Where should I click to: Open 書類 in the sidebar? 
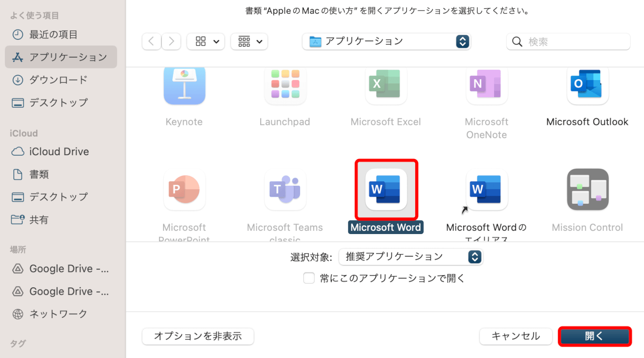pos(61,174)
